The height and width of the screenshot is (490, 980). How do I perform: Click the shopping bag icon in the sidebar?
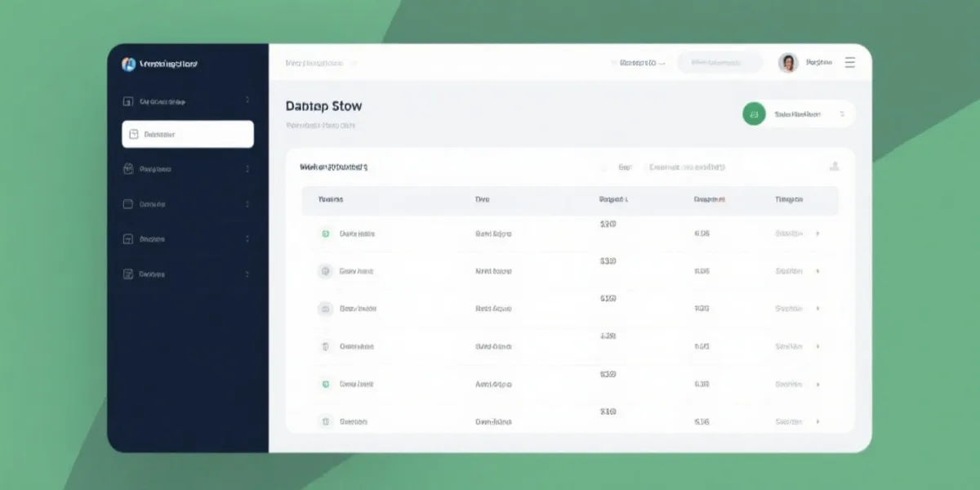127,169
